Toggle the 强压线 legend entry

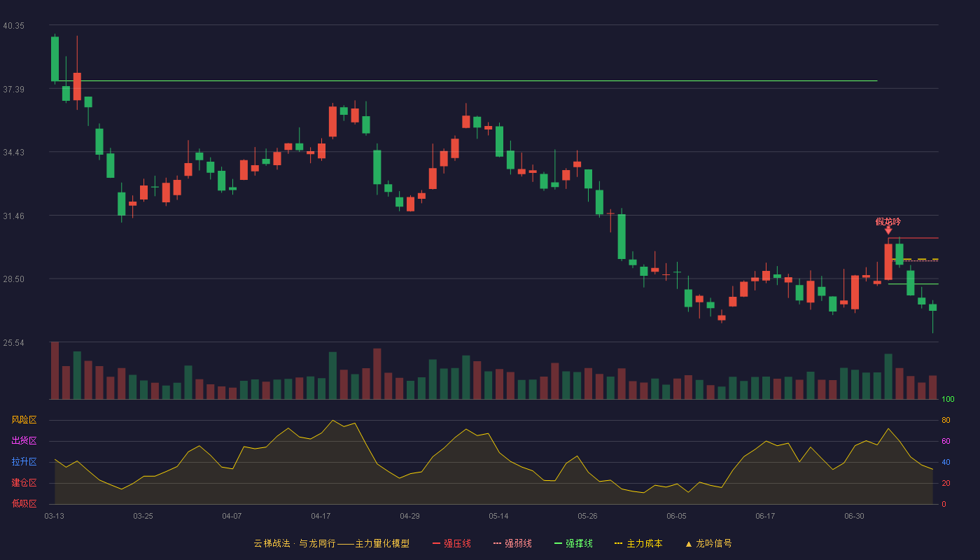pyautogui.click(x=451, y=543)
